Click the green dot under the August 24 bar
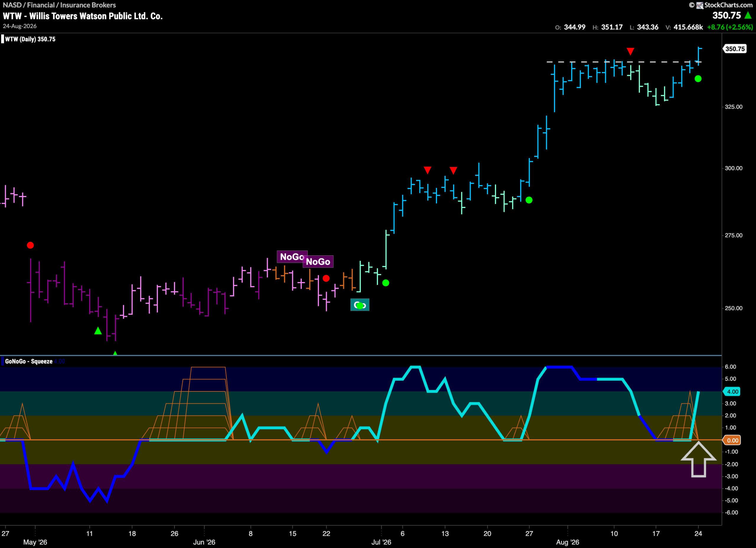This screenshot has width=756, height=548. pos(698,79)
